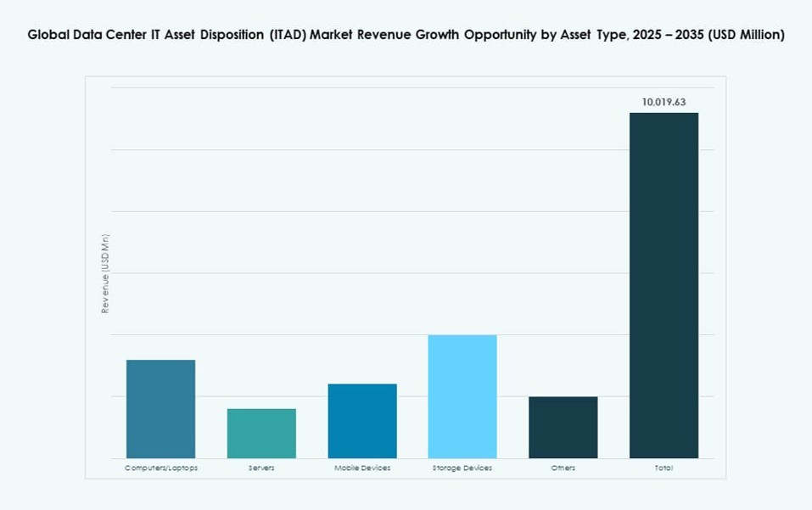Viewport: 812px width, 510px height.
Task: Select the Computers/Laptops bar in the chart
Action: pyautogui.click(x=160, y=407)
